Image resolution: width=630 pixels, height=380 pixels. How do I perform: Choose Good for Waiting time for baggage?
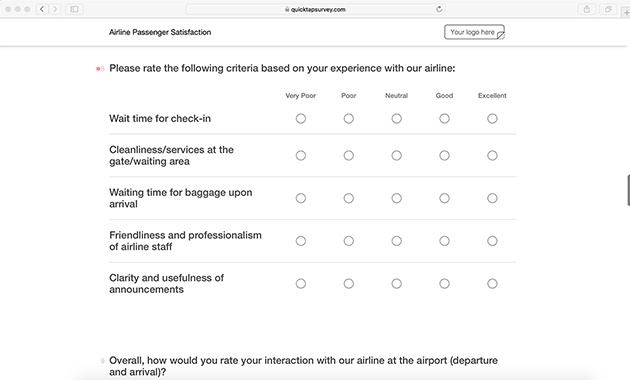point(444,198)
